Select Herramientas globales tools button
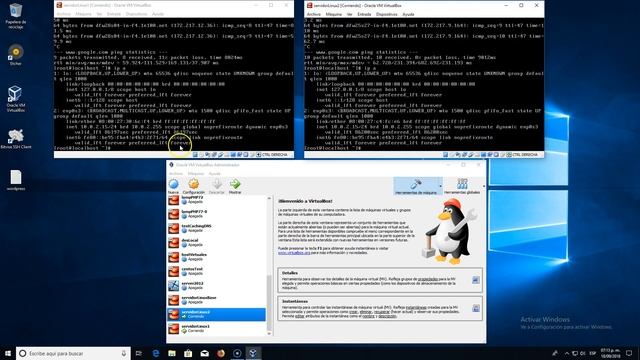This screenshot has height=360, width=640. tap(462, 186)
